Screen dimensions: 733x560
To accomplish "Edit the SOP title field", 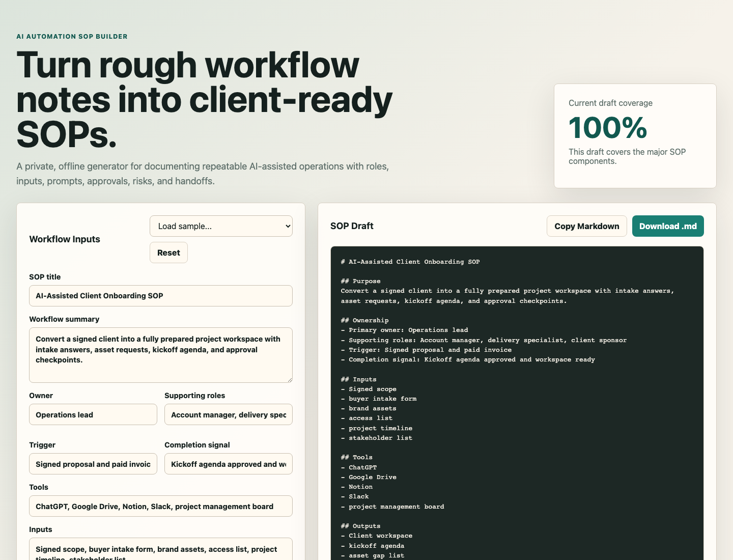I will point(161,296).
